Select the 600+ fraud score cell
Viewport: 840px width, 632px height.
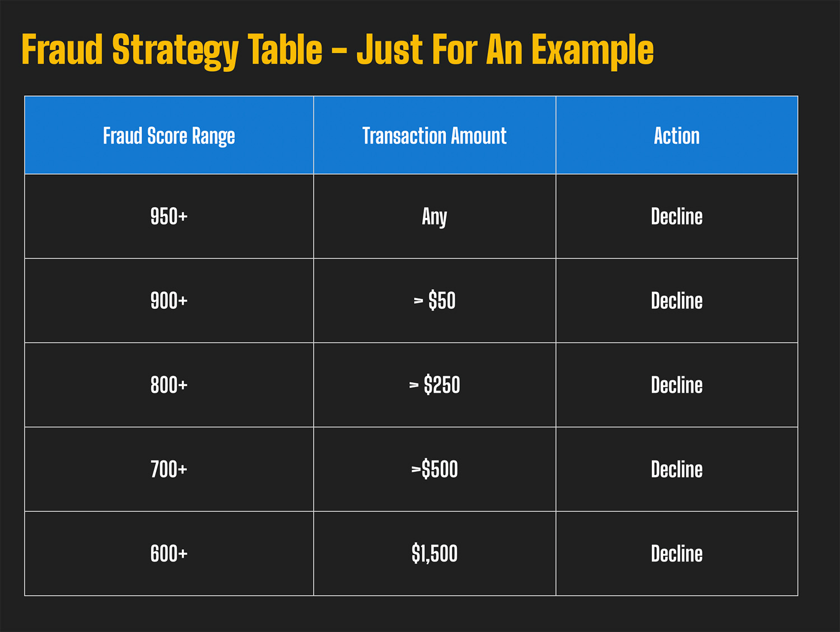[169, 554]
